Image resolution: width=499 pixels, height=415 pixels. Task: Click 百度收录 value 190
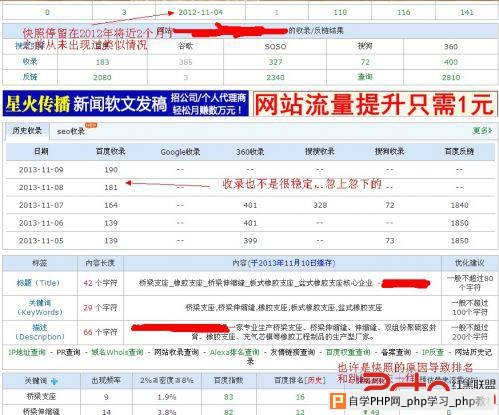tap(111, 170)
